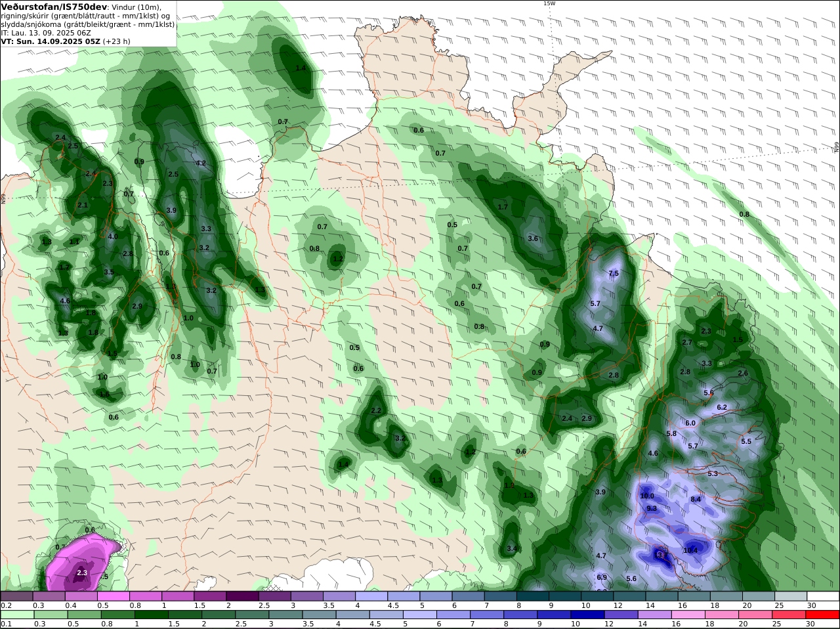
Task: Click the 3.5 value label
Action: tap(109, 272)
